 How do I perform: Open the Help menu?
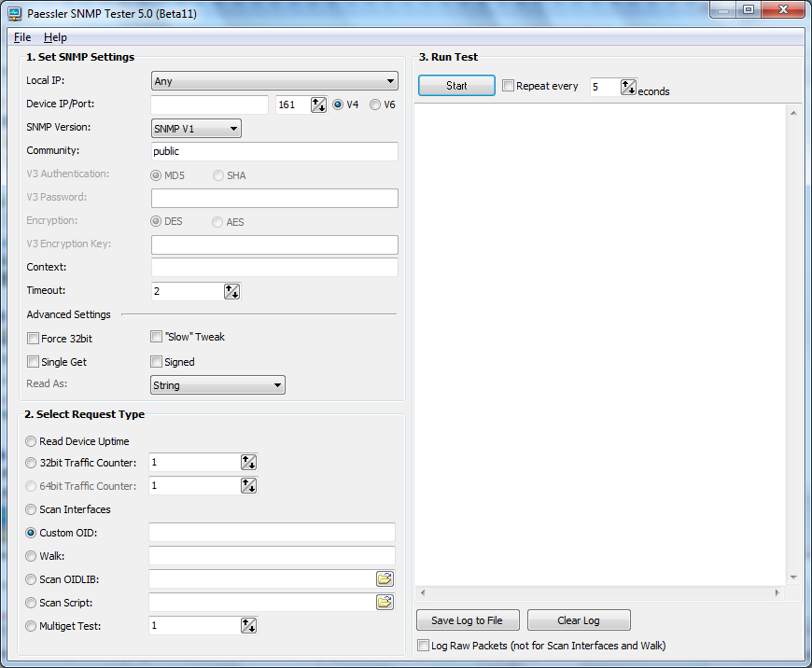(55, 37)
